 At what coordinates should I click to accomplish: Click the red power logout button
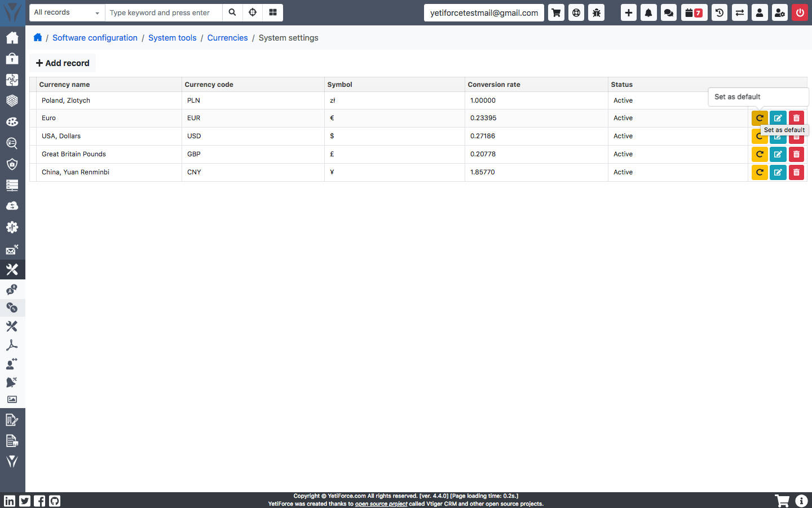pyautogui.click(x=800, y=12)
